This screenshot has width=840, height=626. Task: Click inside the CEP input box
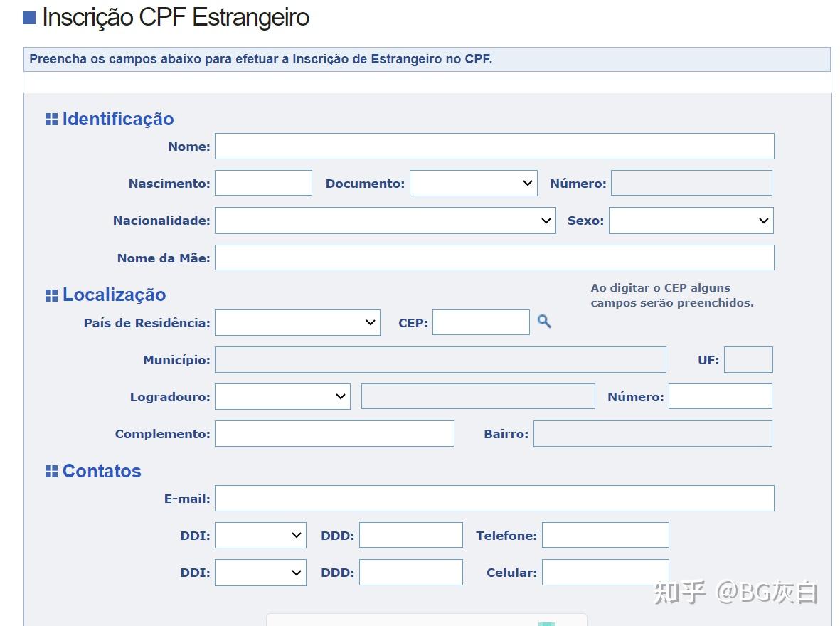[x=481, y=322]
